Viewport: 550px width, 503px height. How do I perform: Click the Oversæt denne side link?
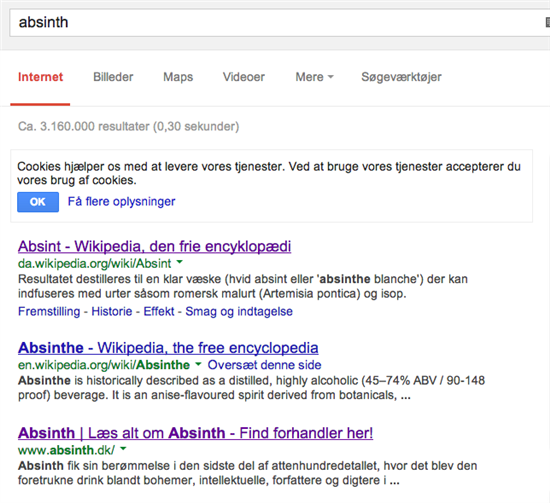tap(264, 365)
